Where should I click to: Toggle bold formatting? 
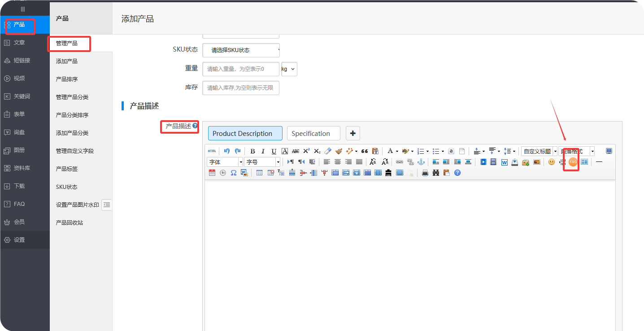(252, 151)
